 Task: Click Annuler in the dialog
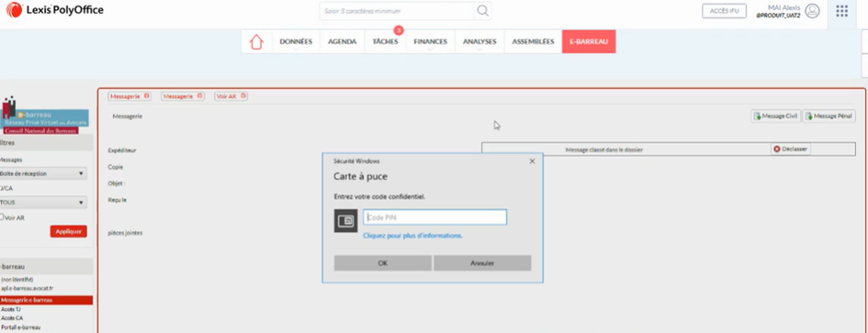pyautogui.click(x=482, y=263)
